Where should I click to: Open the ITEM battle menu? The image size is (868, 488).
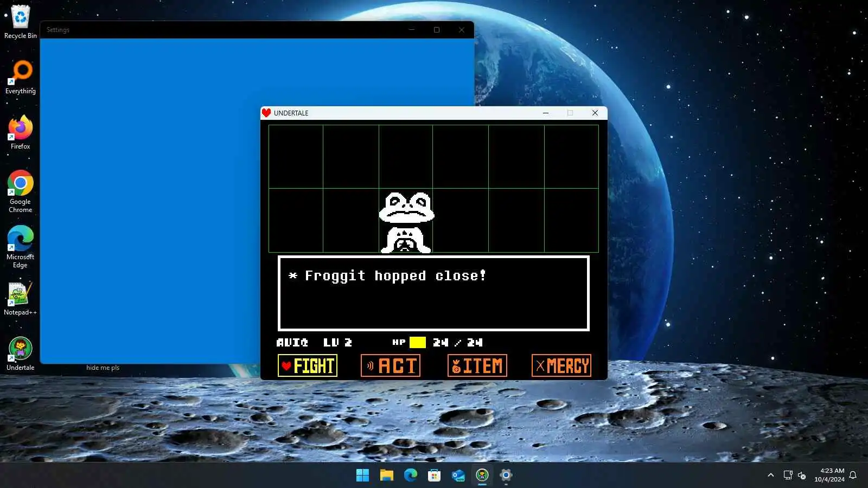[477, 365]
